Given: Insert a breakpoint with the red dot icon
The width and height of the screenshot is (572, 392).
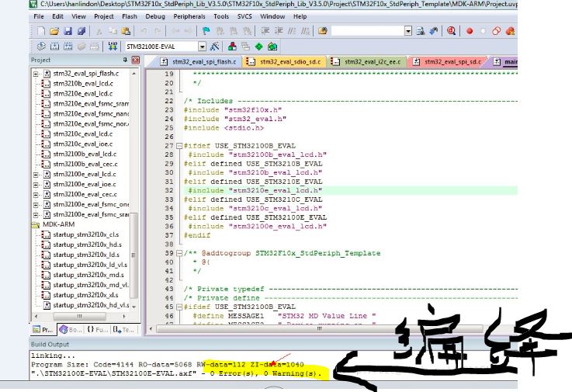Looking at the screenshot, I should tap(470, 31).
